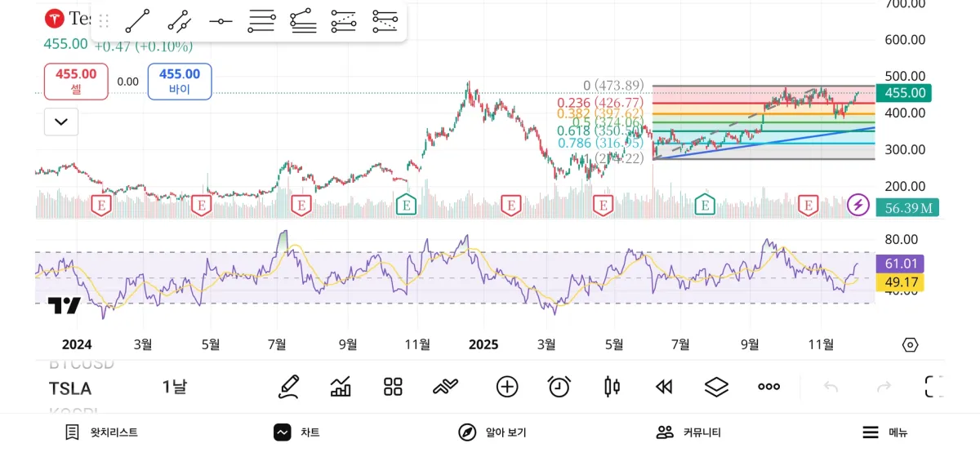Tap the add plus circle icon
Viewport: 980px width, 452px height.
(507, 387)
